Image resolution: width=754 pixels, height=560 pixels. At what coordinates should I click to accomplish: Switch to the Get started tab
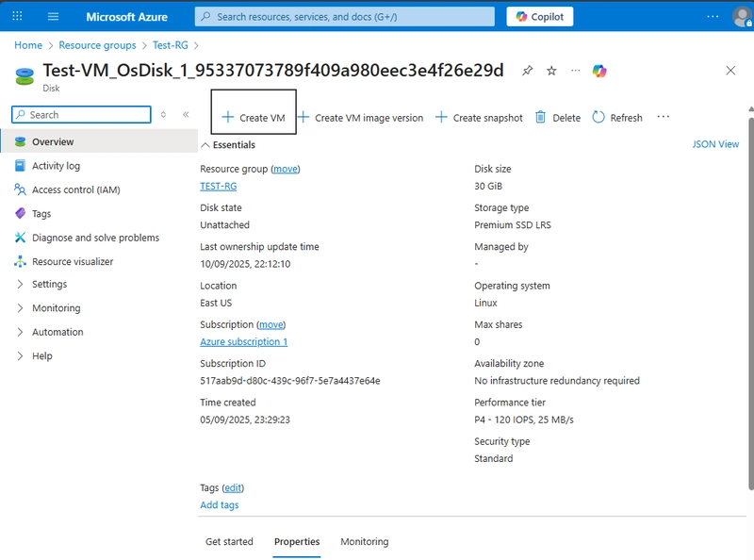229,542
